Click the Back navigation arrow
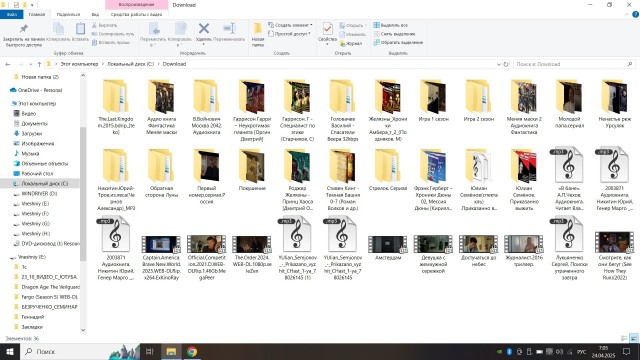This screenshot has width=640, height=360. (8, 64)
